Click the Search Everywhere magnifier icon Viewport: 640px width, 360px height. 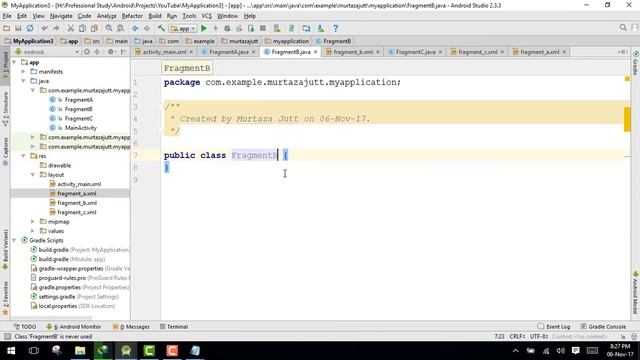point(623,28)
